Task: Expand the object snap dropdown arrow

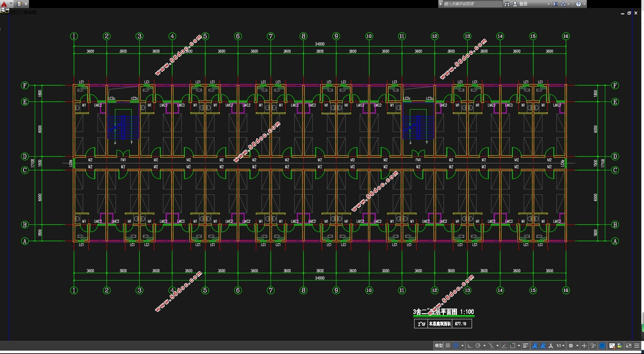Action: point(519,346)
